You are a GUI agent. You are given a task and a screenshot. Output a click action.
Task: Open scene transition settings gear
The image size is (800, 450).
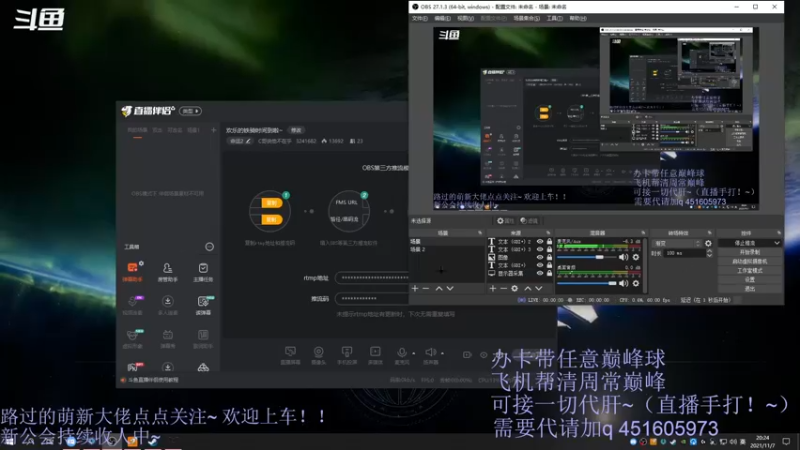coord(708,243)
